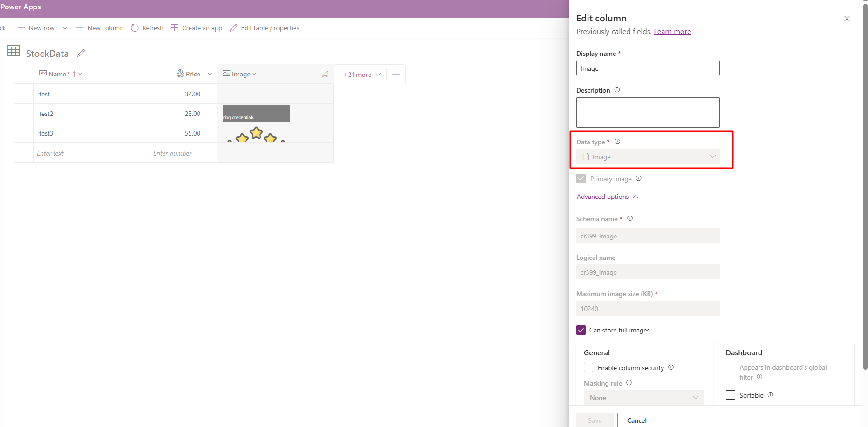Click the Display name input field

(x=648, y=68)
